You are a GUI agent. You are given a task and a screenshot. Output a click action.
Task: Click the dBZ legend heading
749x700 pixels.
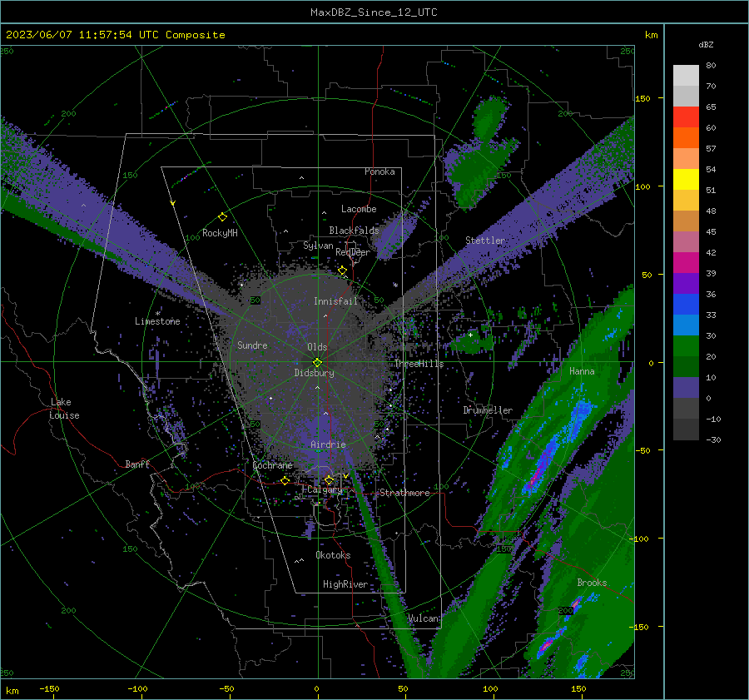[x=706, y=44]
